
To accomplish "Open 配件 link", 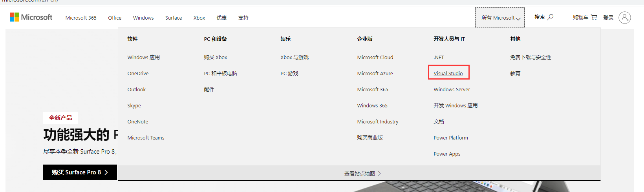I will point(209,89).
